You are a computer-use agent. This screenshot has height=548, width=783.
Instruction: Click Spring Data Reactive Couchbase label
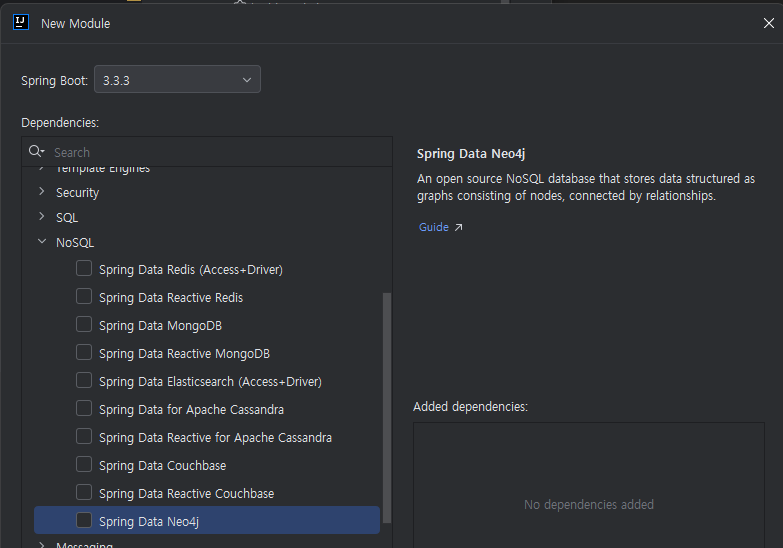(186, 494)
